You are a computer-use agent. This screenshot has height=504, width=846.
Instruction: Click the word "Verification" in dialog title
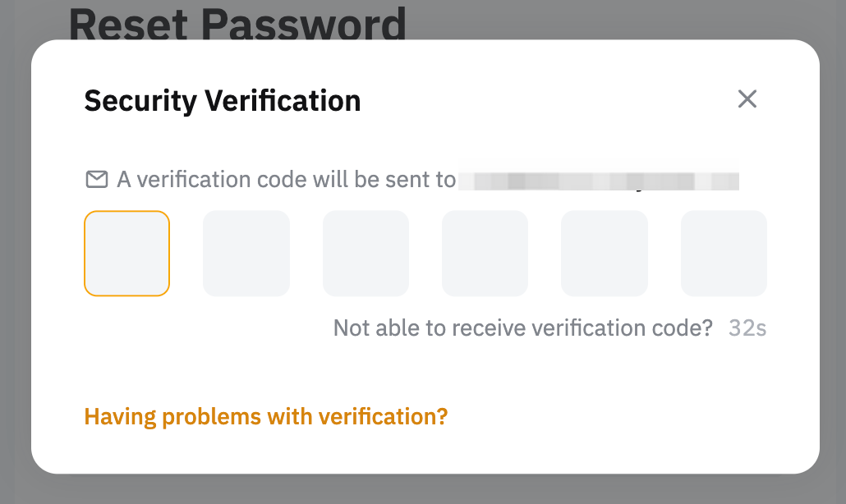coord(283,100)
